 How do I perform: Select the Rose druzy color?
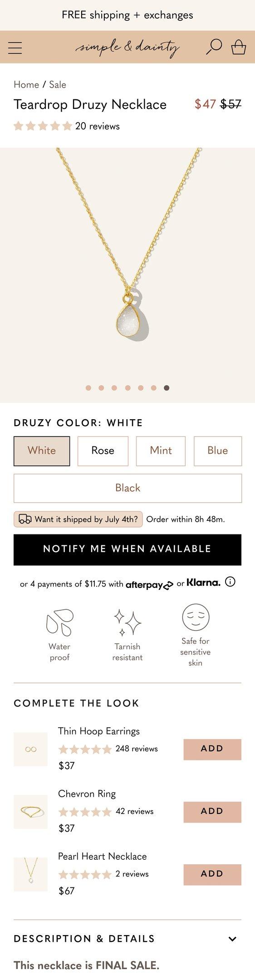[x=103, y=451]
